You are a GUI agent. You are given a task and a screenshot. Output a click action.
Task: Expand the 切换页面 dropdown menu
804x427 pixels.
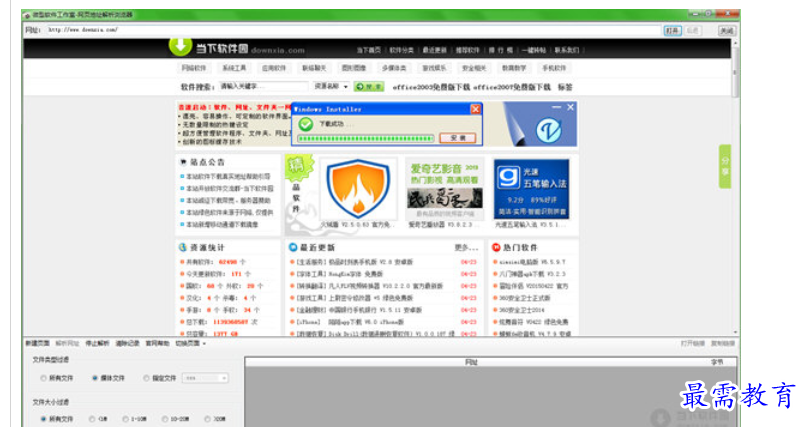click(191, 343)
